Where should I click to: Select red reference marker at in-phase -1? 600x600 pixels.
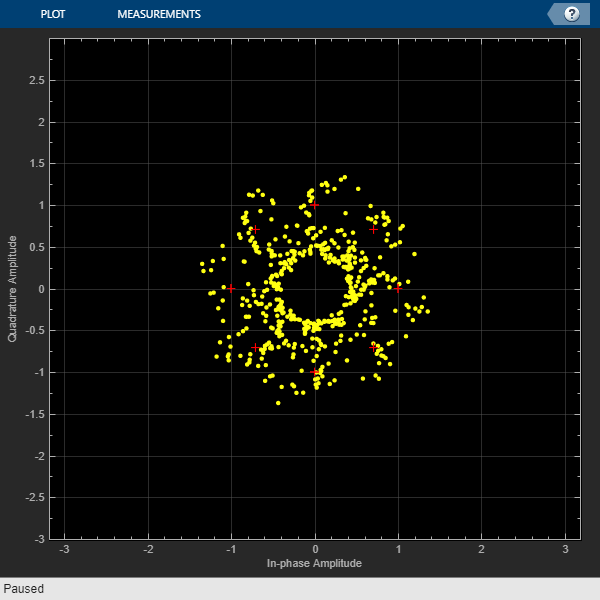click(x=231, y=288)
